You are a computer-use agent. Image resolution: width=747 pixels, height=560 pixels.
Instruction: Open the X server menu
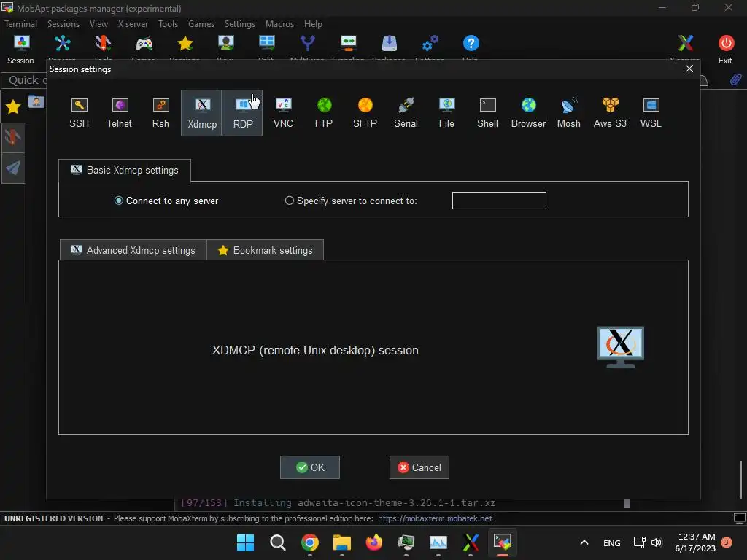coord(133,24)
